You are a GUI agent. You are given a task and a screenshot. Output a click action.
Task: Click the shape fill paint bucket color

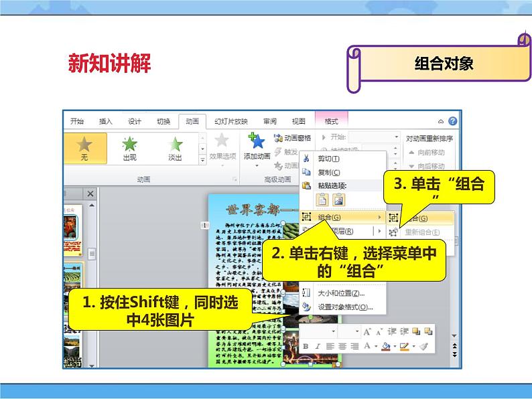(x=386, y=346)
